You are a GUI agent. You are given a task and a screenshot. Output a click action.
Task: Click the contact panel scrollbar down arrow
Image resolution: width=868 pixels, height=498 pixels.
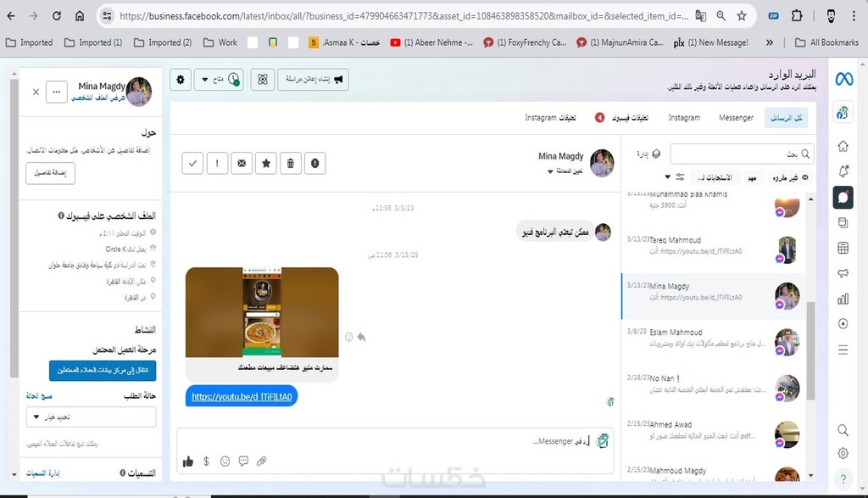pyautogui.click(x=14, y=475)
